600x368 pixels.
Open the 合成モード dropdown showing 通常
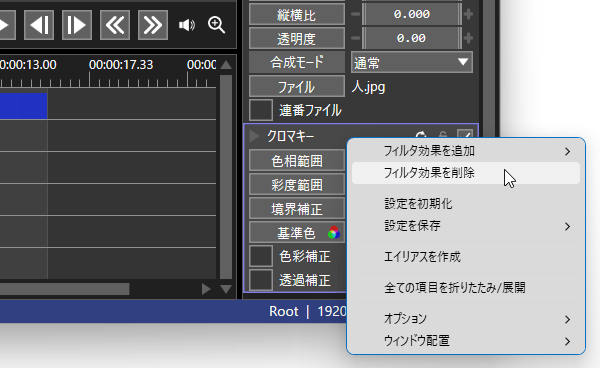(412, 62)
